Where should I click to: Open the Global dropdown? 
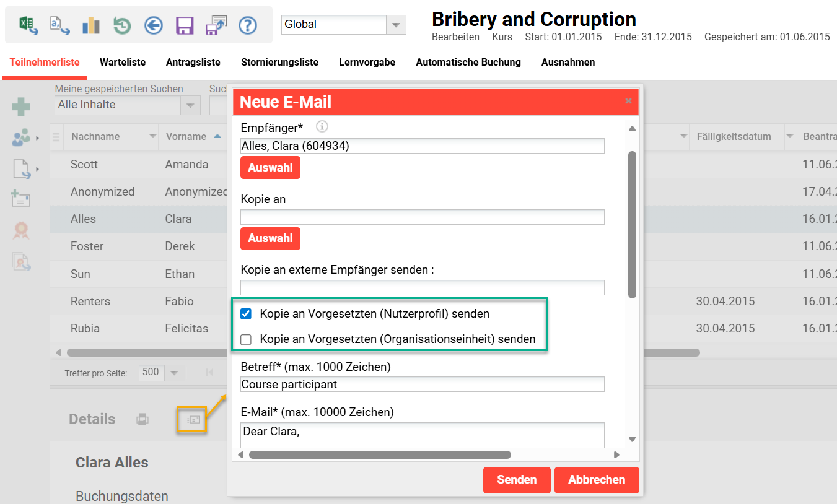pyautogui.click(x=396, y=25)
